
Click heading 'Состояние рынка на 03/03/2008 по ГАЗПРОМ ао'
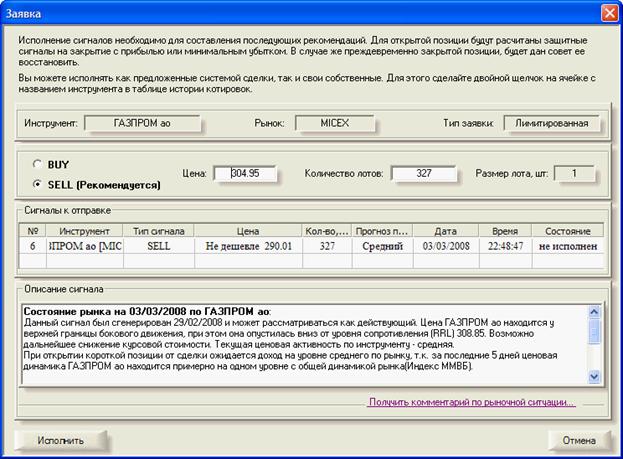click(x=147, y=312)
